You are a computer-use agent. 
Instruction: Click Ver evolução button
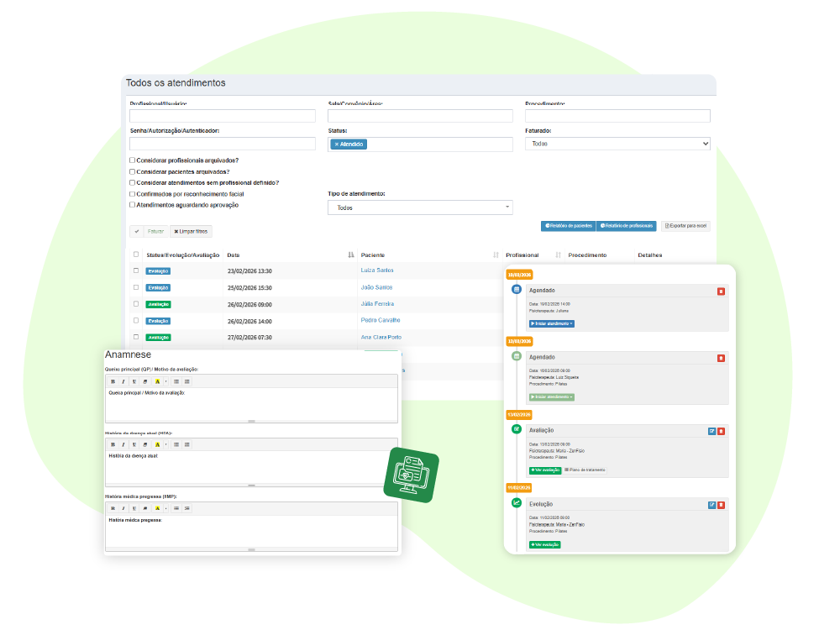545,545
